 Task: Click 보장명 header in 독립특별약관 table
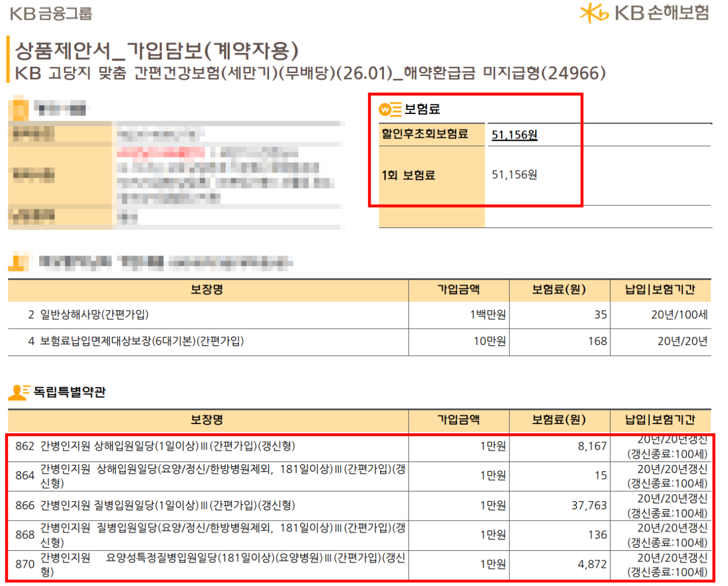tap(207, 420)
